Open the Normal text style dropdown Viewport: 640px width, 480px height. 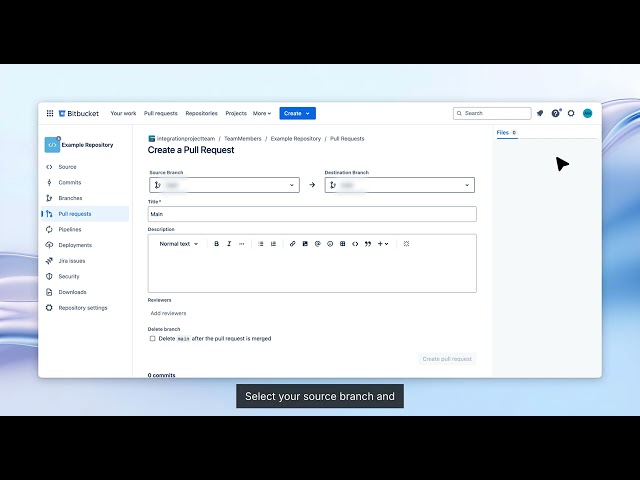click(178, 244)
